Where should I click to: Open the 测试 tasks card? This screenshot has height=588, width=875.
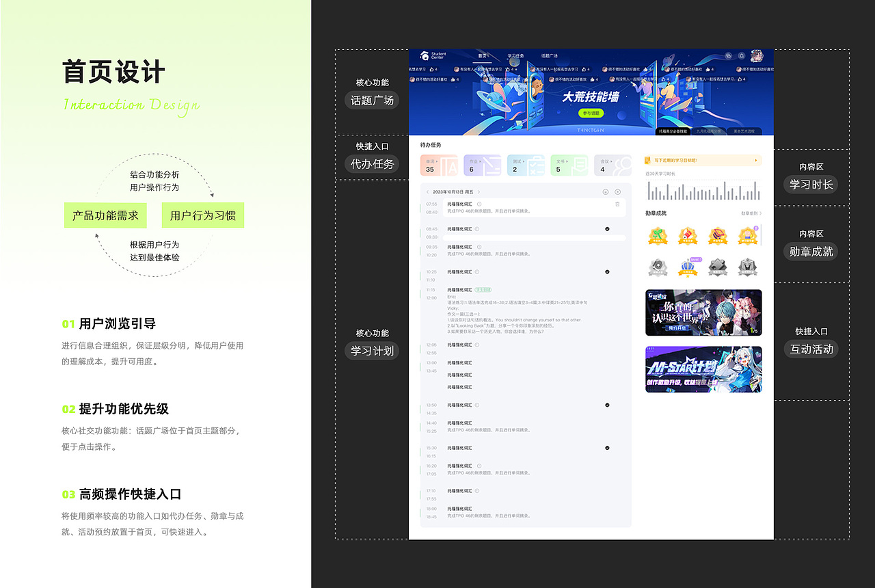526,165
